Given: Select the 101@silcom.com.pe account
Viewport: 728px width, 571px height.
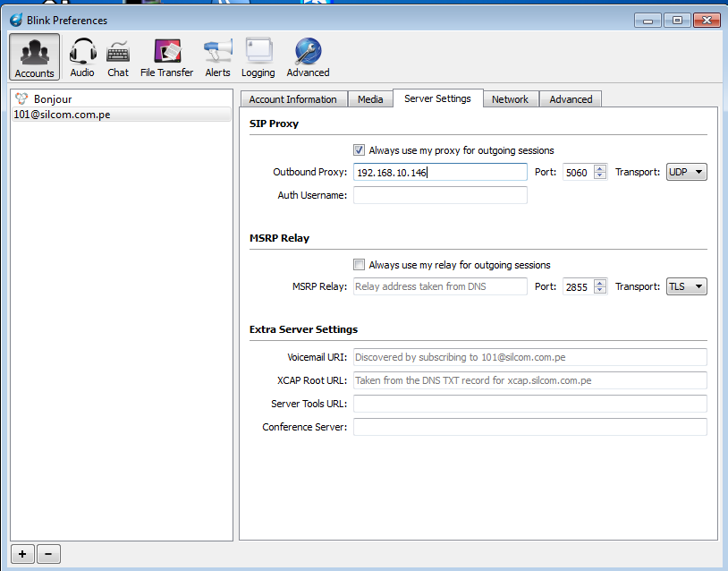Looking at the screenshot, I should [x=62, y=115].
